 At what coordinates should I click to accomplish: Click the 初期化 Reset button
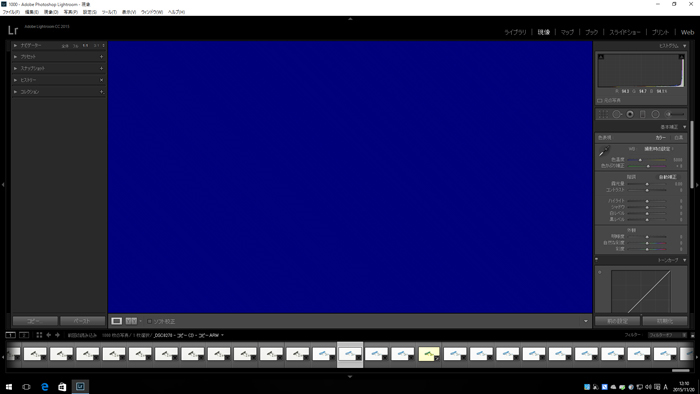coord(665,321)
